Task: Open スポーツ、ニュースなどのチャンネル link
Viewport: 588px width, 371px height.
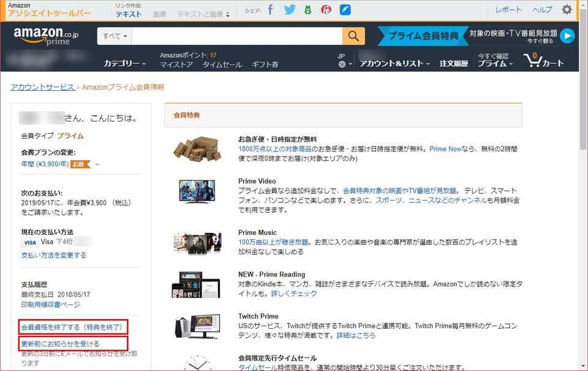Action: pos(431,201)
